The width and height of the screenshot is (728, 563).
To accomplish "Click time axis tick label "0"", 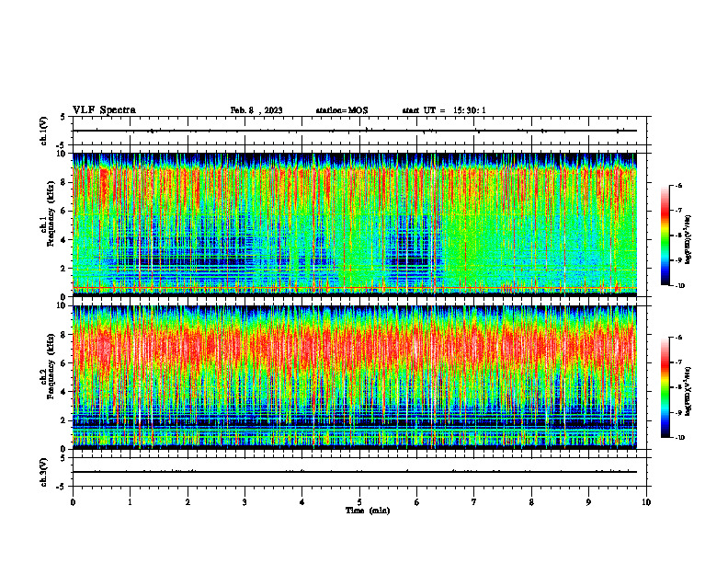I will (x=73, y=502).
